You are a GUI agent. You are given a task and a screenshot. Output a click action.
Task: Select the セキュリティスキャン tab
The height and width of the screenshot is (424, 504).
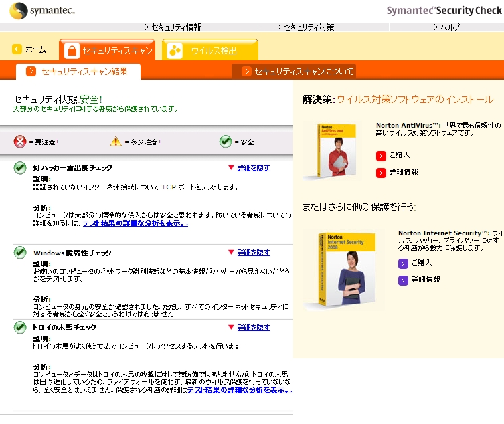(107, 50)
